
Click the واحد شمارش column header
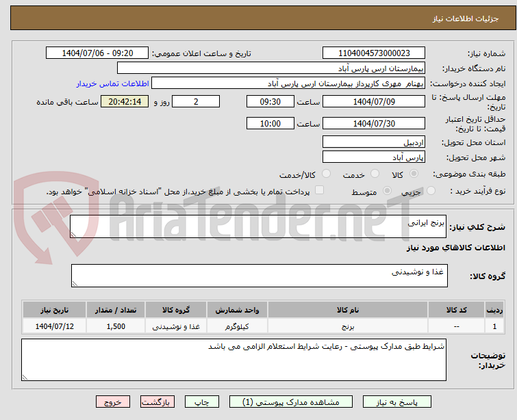click(x=237, y=310)
